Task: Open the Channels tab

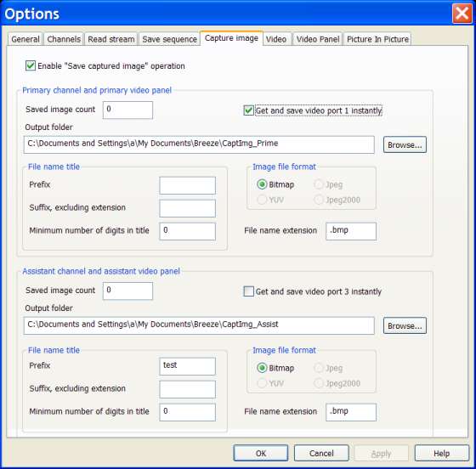Action: pos(64,39)
